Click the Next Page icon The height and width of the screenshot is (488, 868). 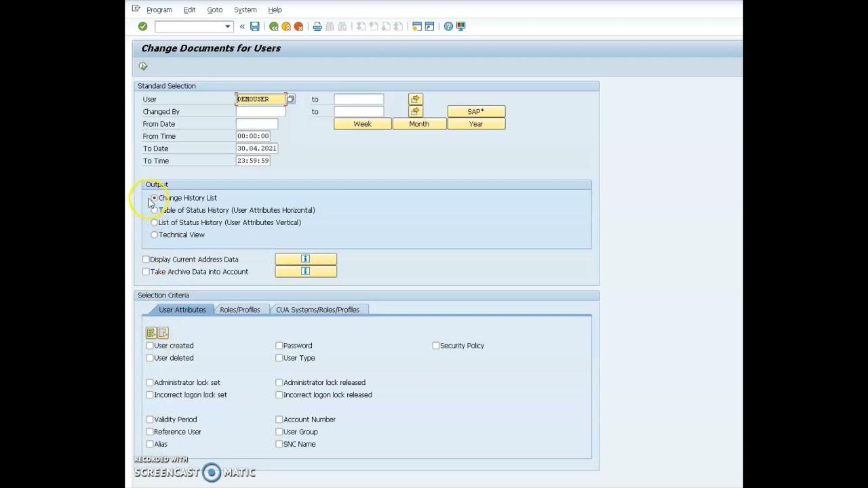click(x=386, y=26)
